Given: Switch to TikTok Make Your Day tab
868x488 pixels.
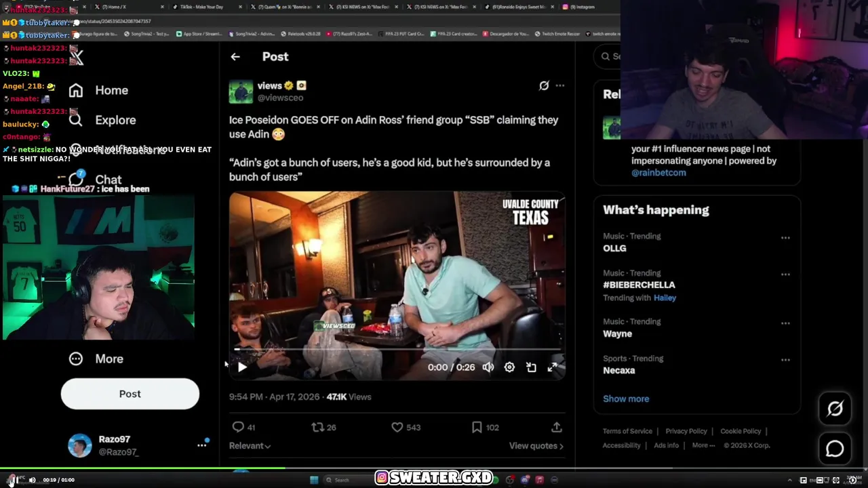Looking at the screenshot, I should click(208, 7).
